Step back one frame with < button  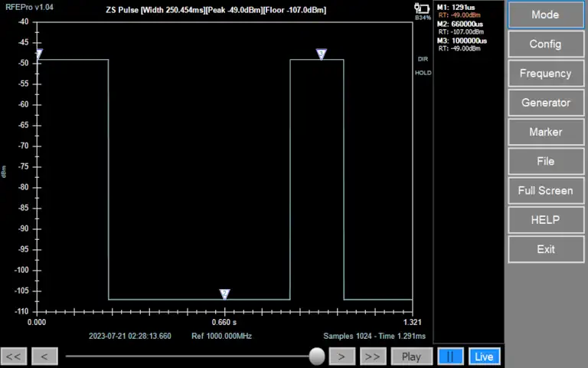click(x=44, y=356)
